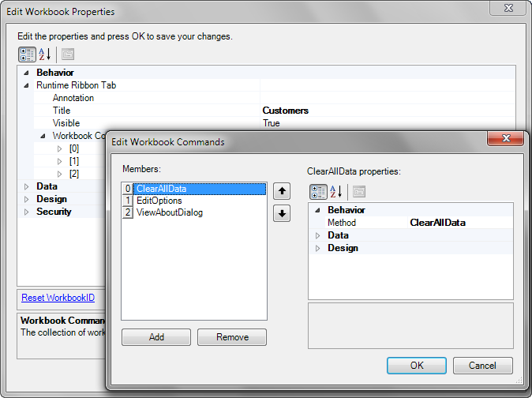Close the Edit Workbook Commands dialog
The height and width of the screenshot is (398, 532).
pyautogui.click(x=505, y=138)
